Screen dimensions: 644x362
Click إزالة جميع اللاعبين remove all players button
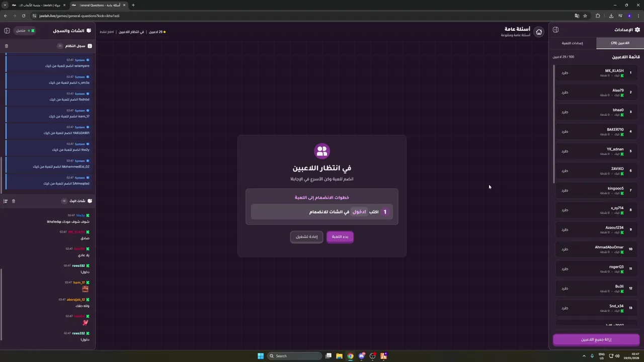click(596, 339)
